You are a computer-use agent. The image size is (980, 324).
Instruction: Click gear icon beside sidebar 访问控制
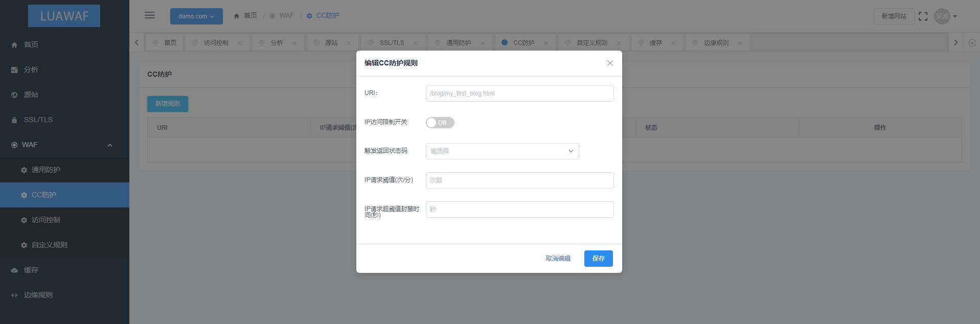pos(24,220)
